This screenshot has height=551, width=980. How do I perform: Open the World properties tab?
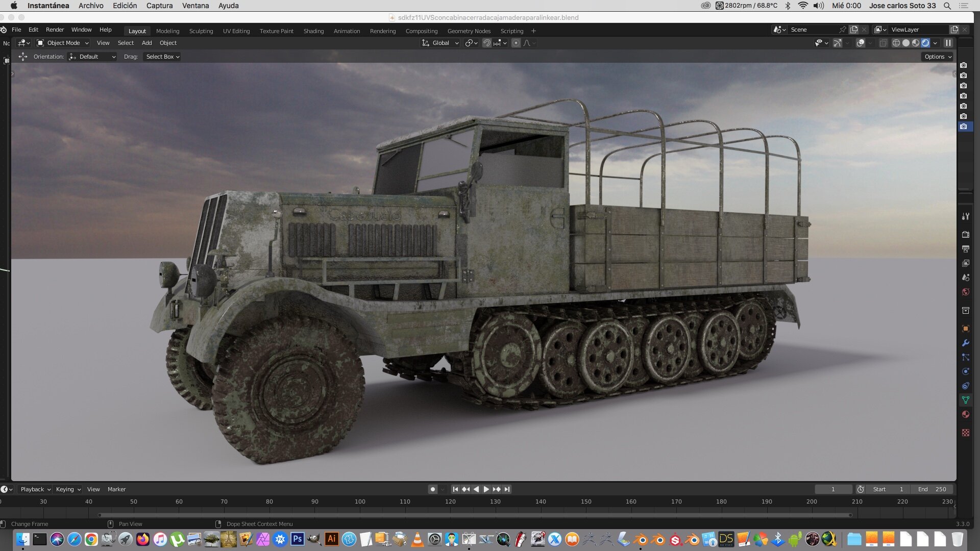click(965, 292)
